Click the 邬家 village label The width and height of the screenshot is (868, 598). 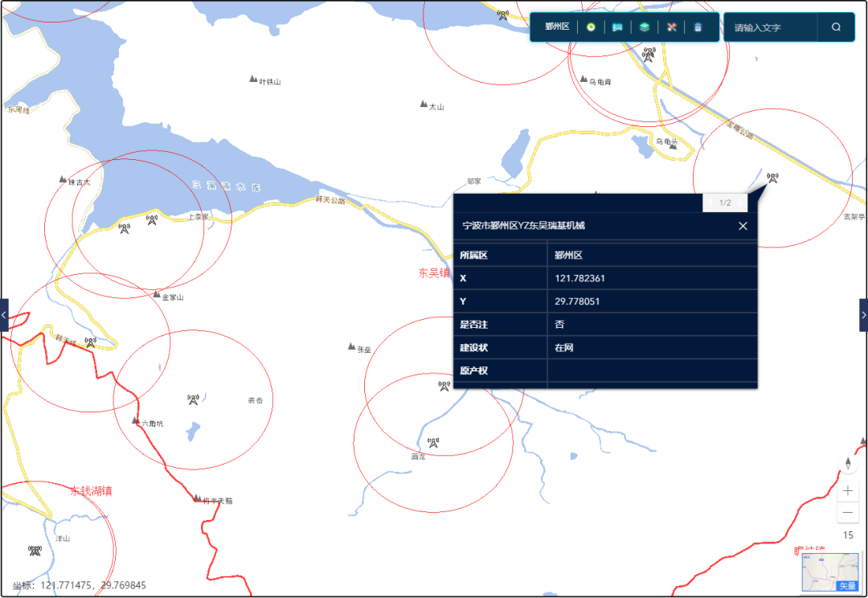coord(474,181)
